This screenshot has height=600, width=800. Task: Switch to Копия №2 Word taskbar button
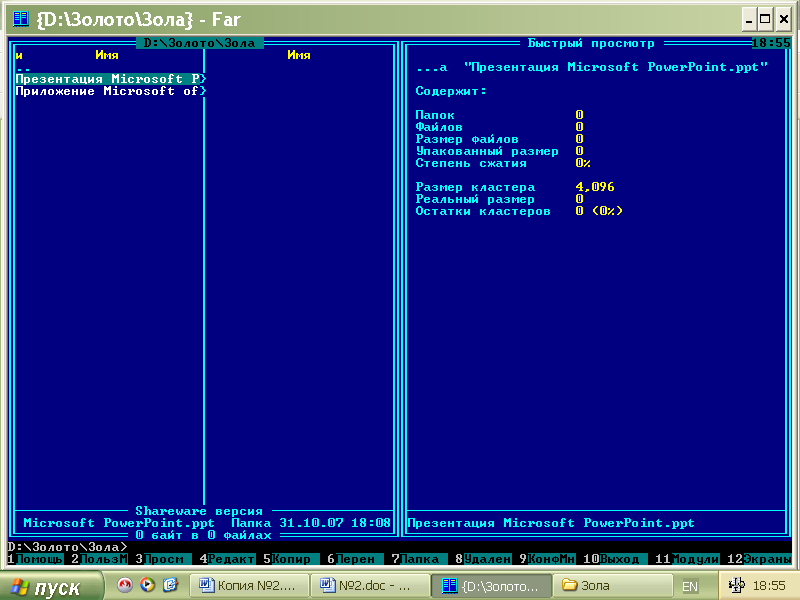tap(249, 586)
